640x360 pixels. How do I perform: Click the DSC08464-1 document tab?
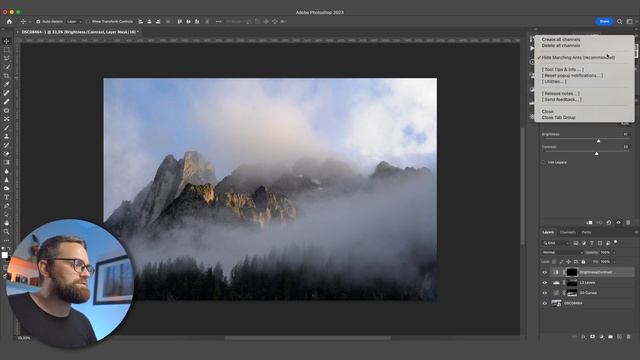click(80, 32)
